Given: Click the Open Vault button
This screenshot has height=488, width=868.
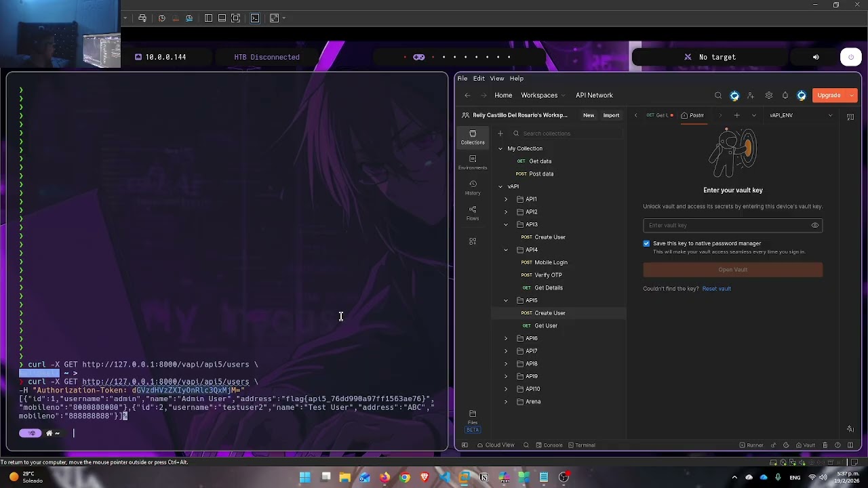Looking at the screenshot, I should 733,270.
